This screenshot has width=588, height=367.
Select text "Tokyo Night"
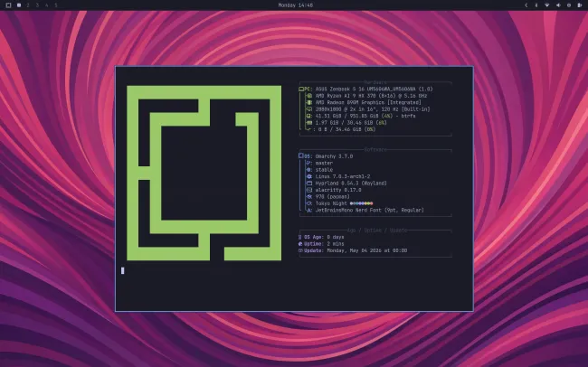[331, 203]
